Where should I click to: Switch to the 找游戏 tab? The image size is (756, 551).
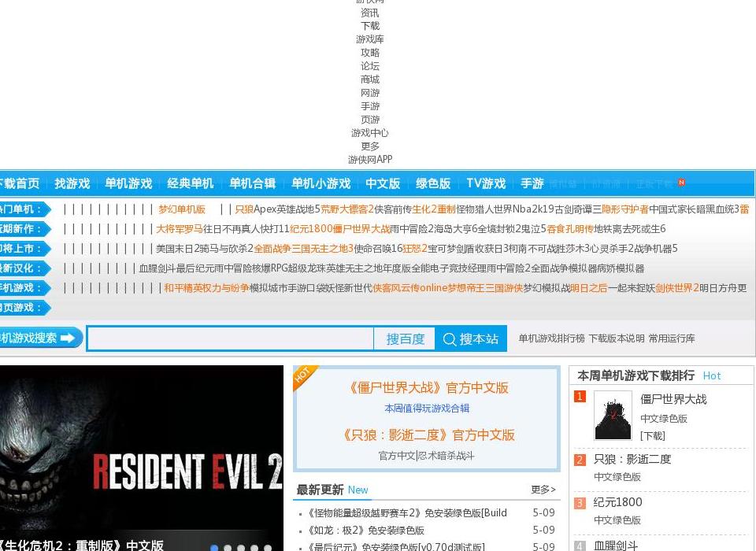(x=72, y=183)
